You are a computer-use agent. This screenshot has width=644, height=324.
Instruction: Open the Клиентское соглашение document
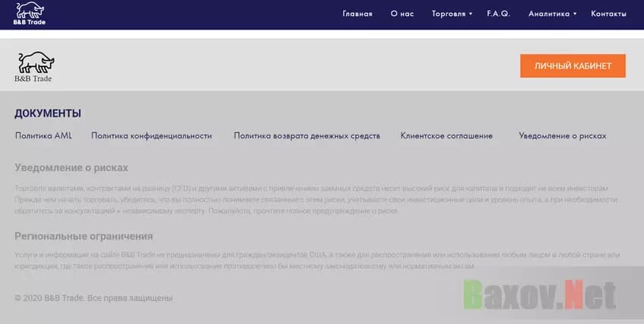446,135
